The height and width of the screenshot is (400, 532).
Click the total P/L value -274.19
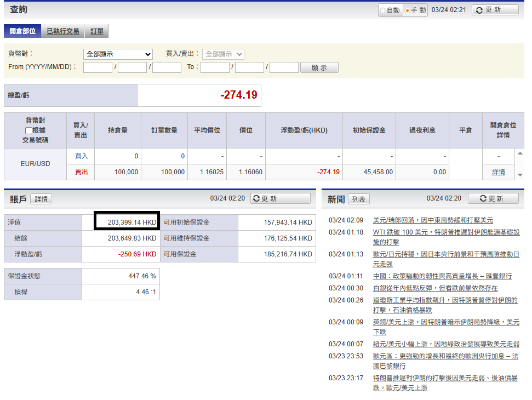point(239,95)
